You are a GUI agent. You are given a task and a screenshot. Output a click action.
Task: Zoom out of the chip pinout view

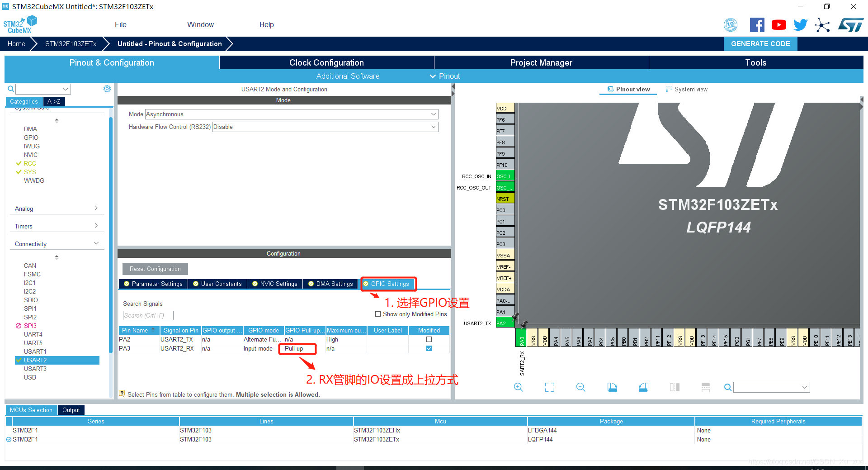[x=581, y=387]
